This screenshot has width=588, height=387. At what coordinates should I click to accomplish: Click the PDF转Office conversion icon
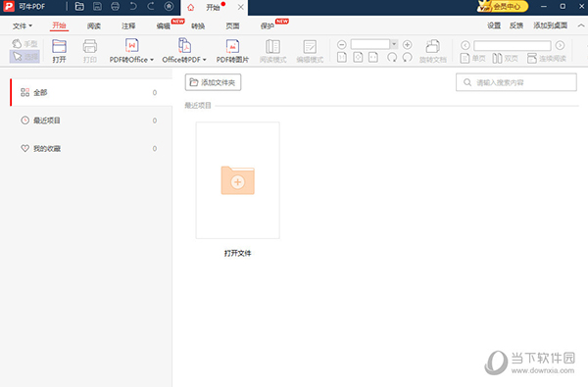click(x=131, y=46)
